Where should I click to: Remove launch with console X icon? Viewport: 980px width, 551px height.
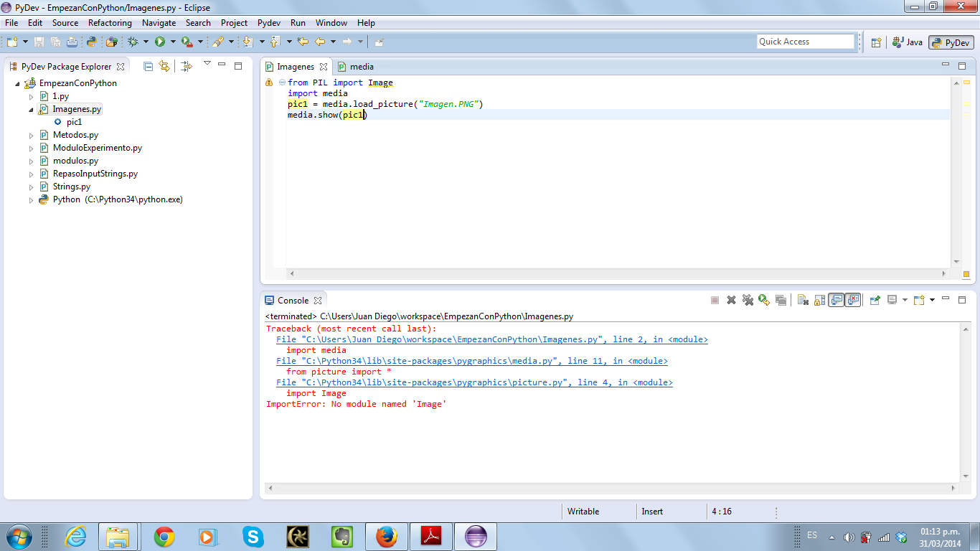(x=731, y=301)
